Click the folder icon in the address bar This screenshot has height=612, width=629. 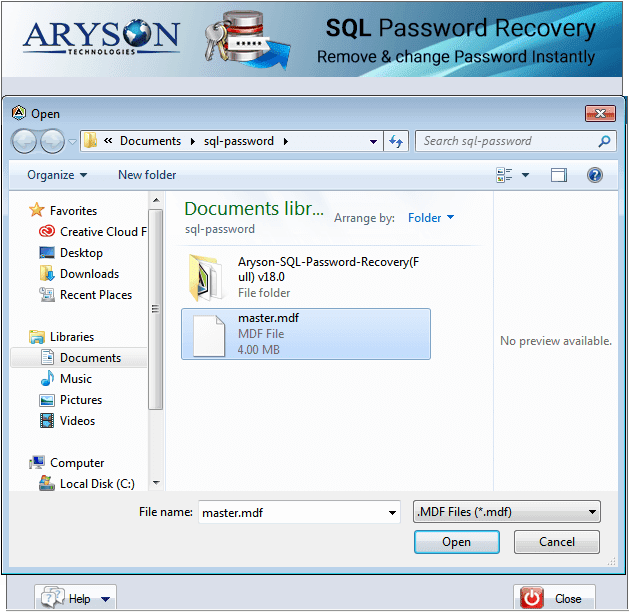point(91,141)
